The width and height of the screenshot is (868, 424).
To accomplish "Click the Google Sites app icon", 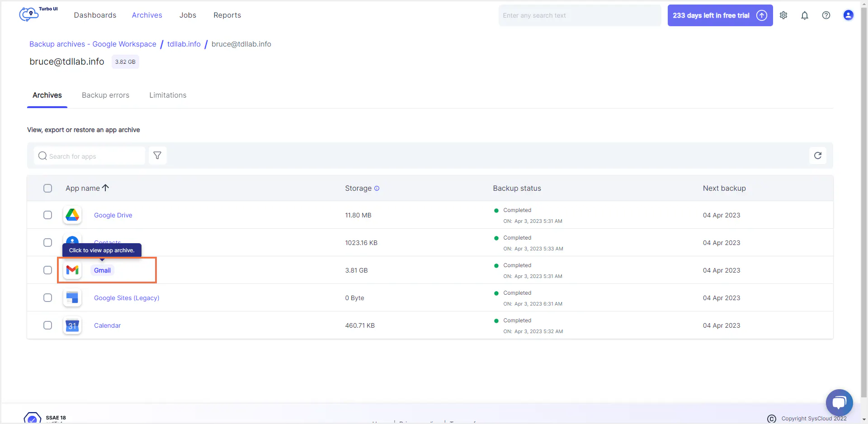I will coord(72,298).
